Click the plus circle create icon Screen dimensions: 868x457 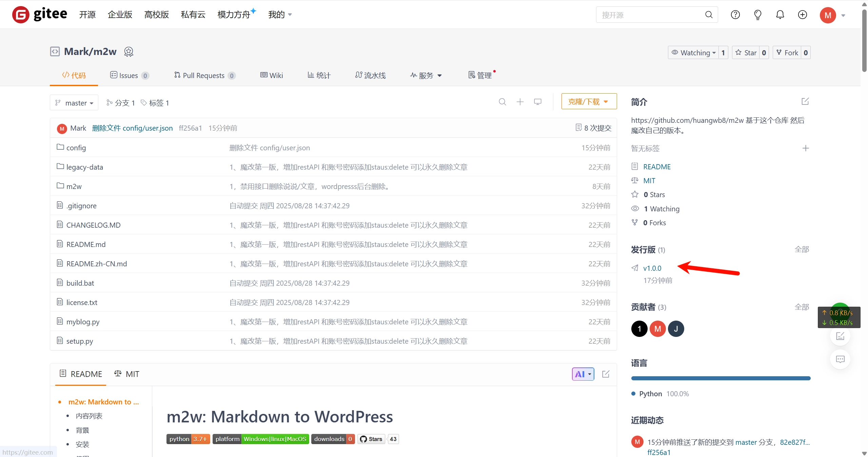(803, 15)
